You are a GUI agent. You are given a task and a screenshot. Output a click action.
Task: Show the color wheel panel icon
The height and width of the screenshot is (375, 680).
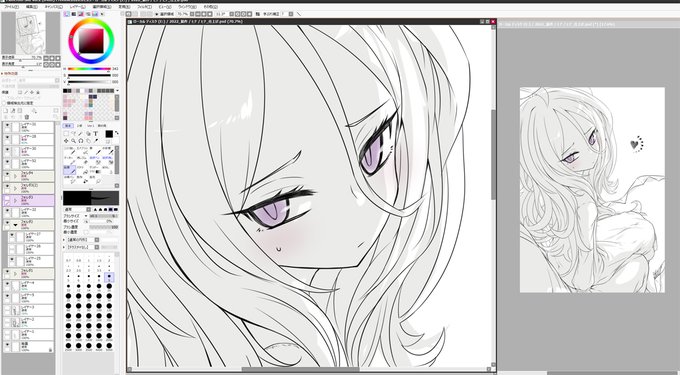66,14
